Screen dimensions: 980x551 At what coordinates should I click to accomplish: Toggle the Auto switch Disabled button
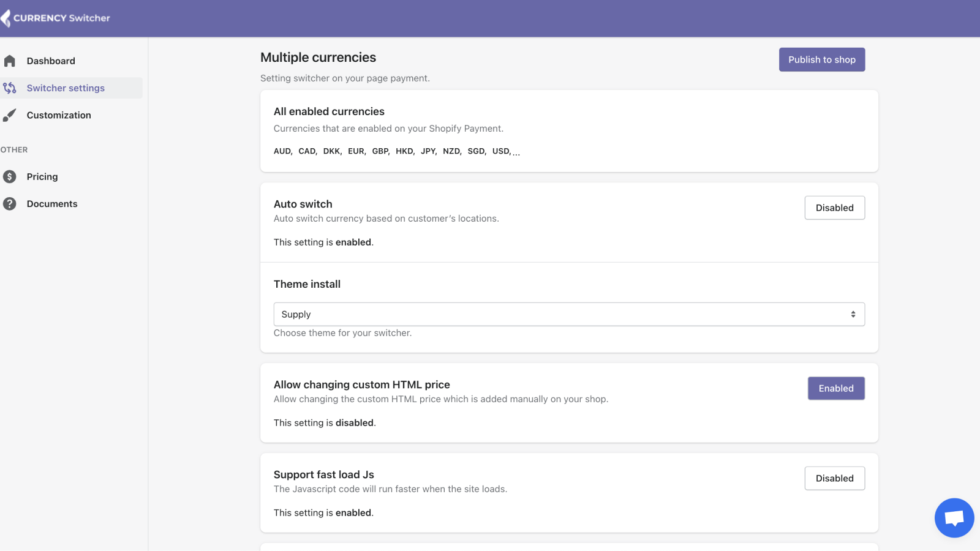[x=834, y=208]
